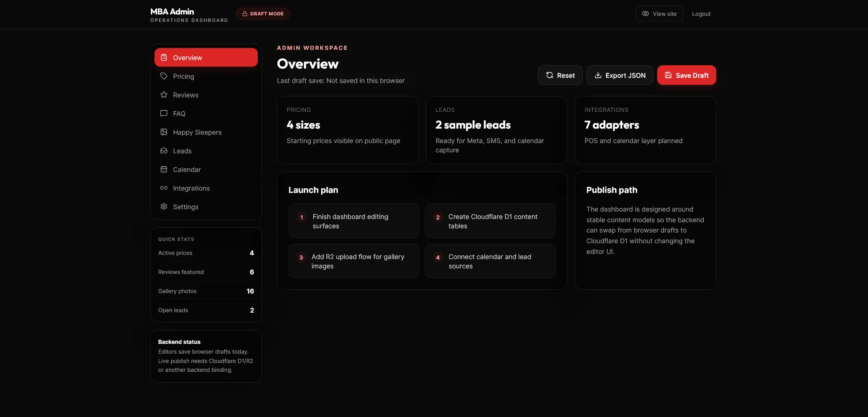Open the Integrations '7 adapters' card
This screenshot has width=868, height=417.
[646, 130]
